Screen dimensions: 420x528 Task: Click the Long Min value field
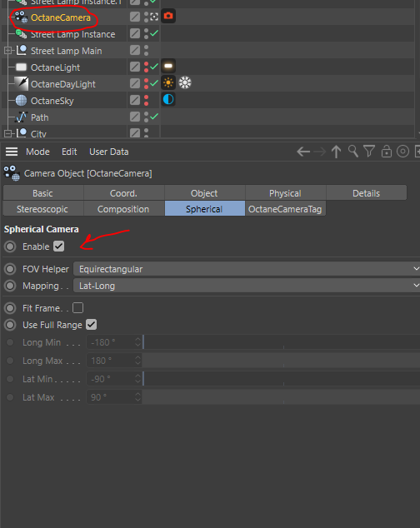point(111,342)
